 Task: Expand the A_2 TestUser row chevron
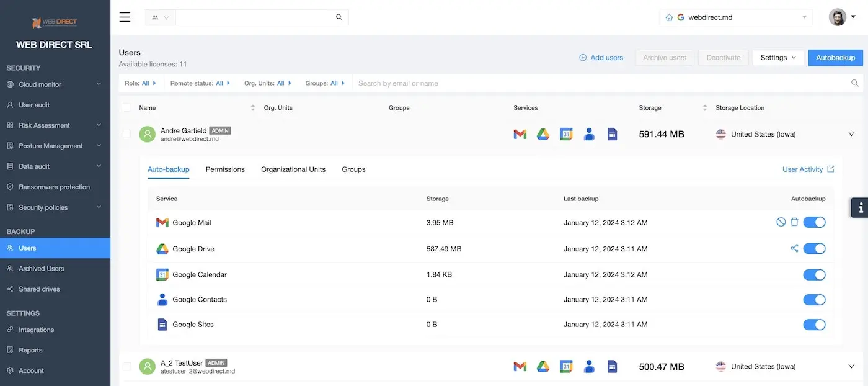point(851,367)
